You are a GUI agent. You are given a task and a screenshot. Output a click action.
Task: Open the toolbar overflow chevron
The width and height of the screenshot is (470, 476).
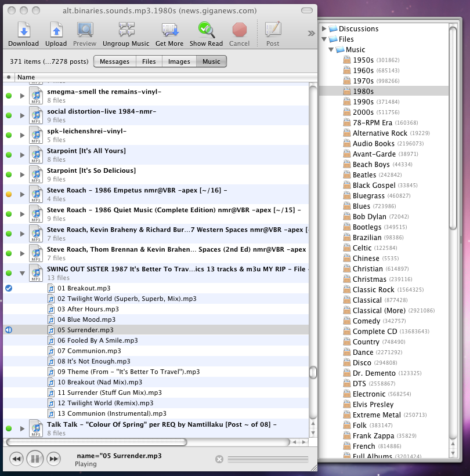[x=311, y=33]
